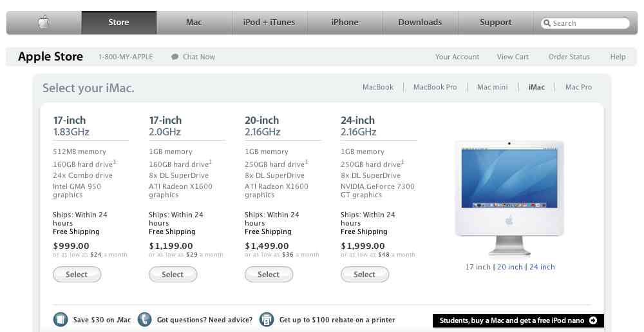Open the $100 printer rebate offer
The height and width of the screenshot is (332, 644).
tap(337, 320)
